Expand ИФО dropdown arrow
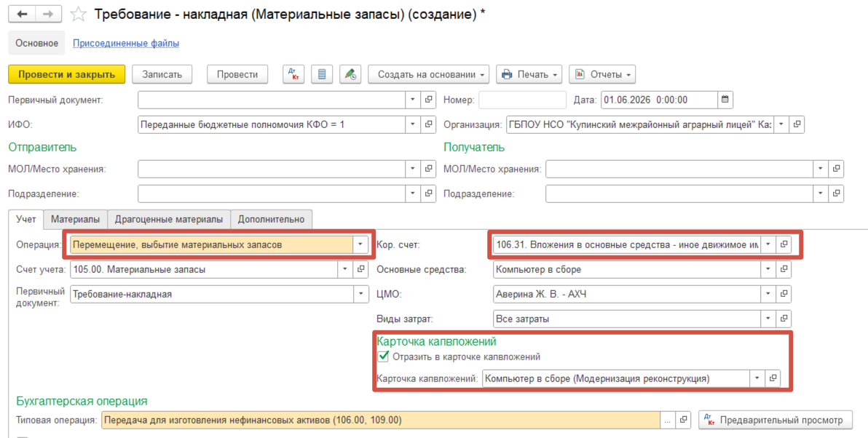Image resolution: width=868 pixels, height=438 pixels. tap(412, 125)
